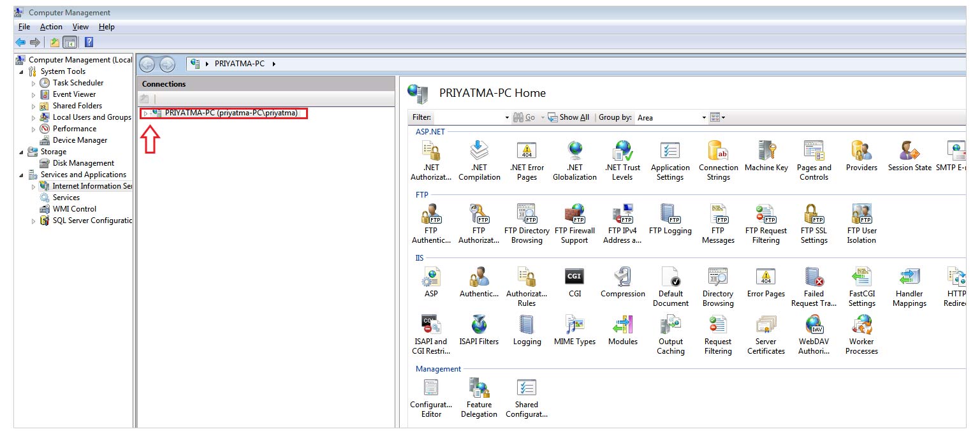Open the view mode dropdown button
The height and width of the screenshot is (434, 980).
(x=718, y=117)
